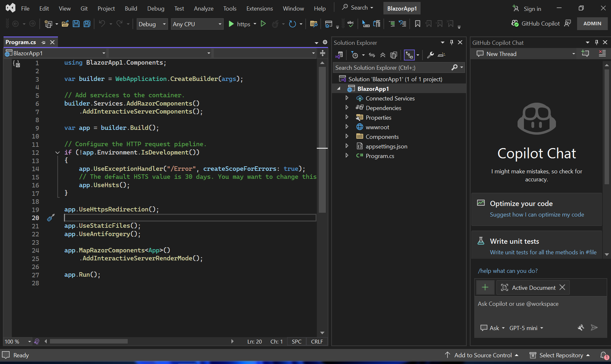Create a new Copilot chat thread icon
The width and height of the screenshot is (611, 364).
(585, 54)
